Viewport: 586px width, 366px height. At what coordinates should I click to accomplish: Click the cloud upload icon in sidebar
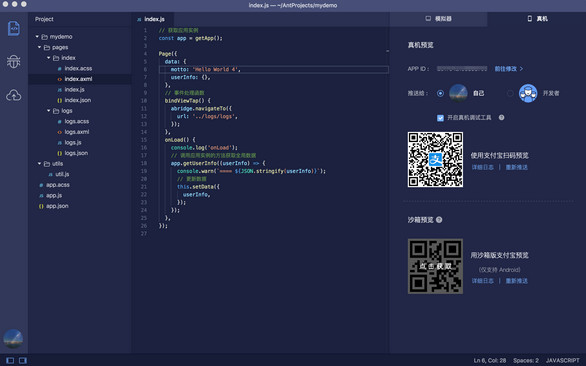point(13,95)
